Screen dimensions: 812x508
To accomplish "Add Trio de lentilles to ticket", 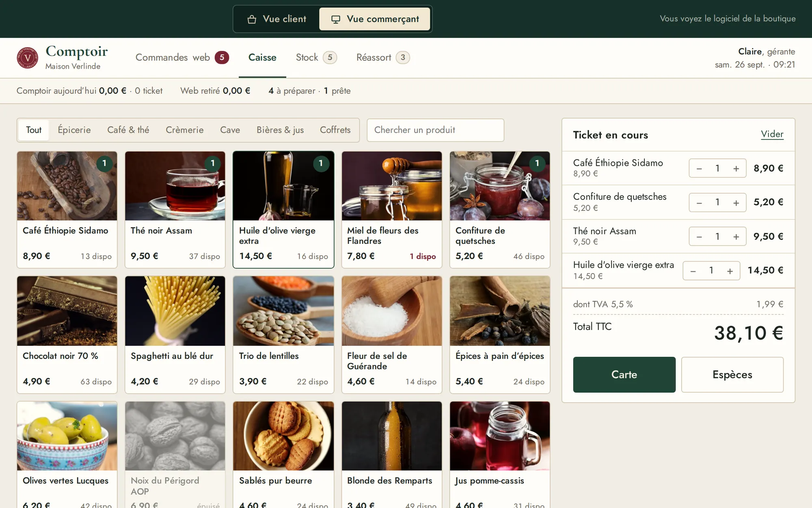I will pyautogui.click(x=283, y=335).
